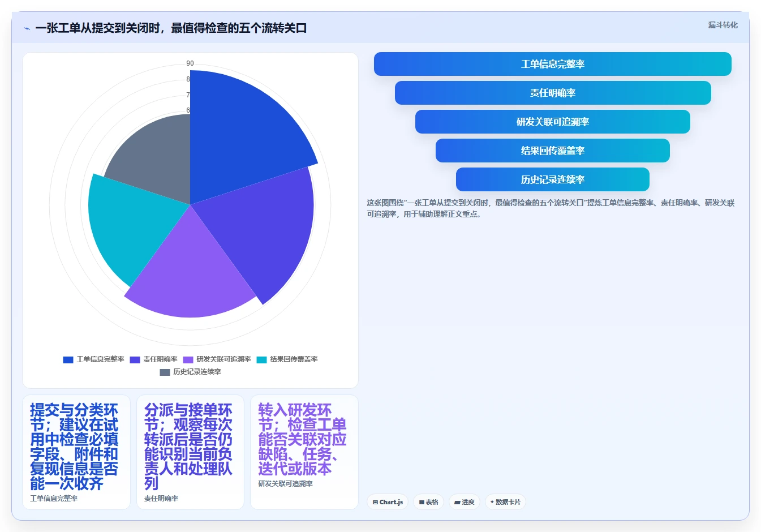Select the 结果回传覆盖率 funnel bar

(552, 151)
